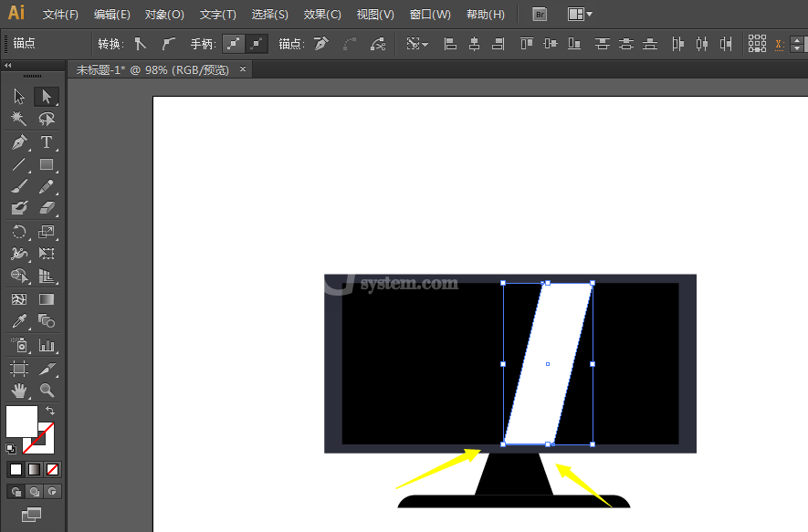The width and height of the screenshot is (808, 532).
Task: Select the Line Segment tool
Action: coord(19,164)
